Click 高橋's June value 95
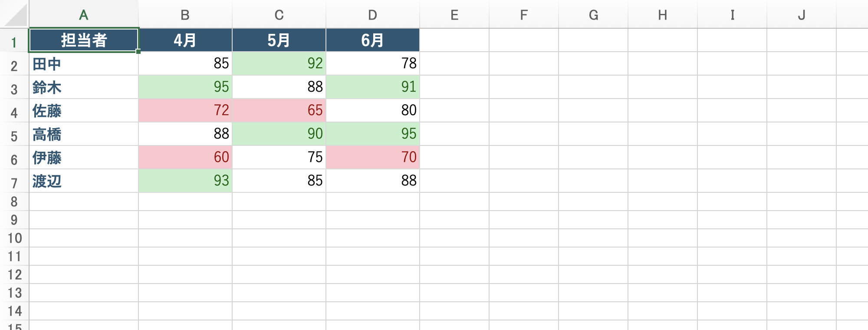 tap(372, 134)
